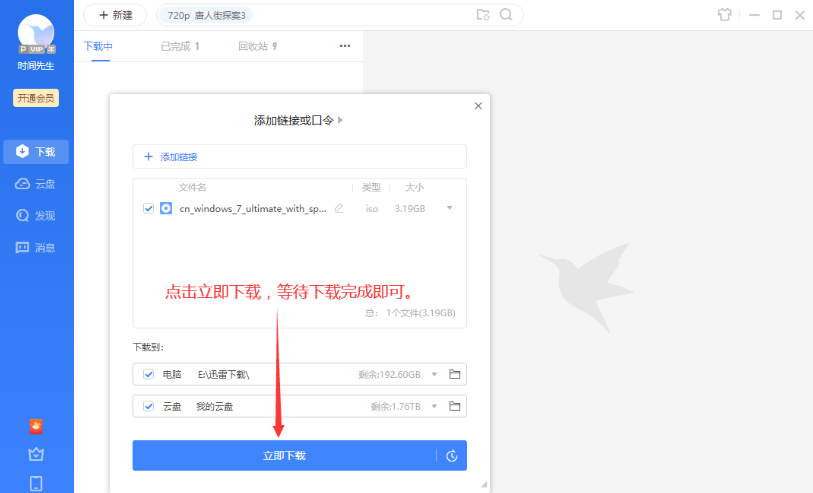The image size is (813, 493).
Task: Expand the computer download path dropdown
Action: point(434,374)
